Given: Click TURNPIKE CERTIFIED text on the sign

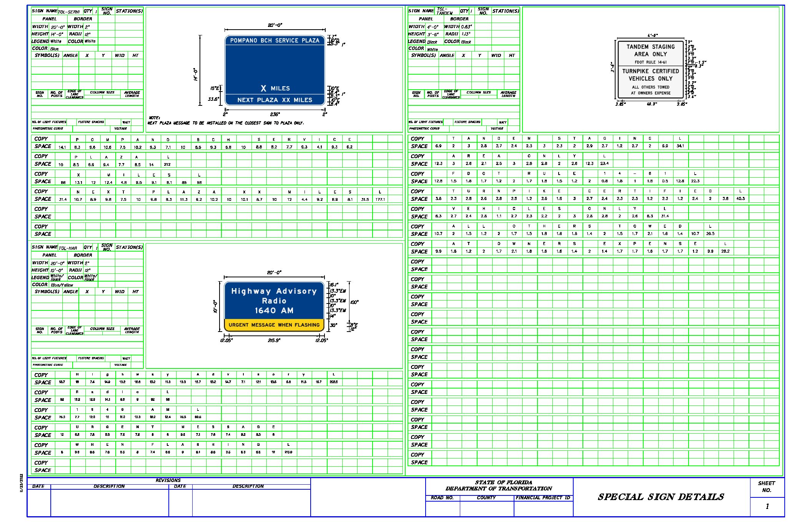Looking at the screenshot, I should (651, 71).
